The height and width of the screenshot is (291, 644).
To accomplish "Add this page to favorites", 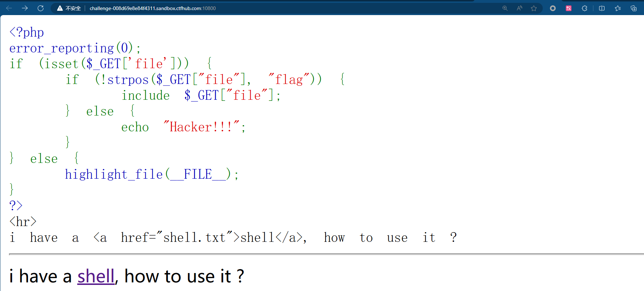I will click(x=534, y=8).
